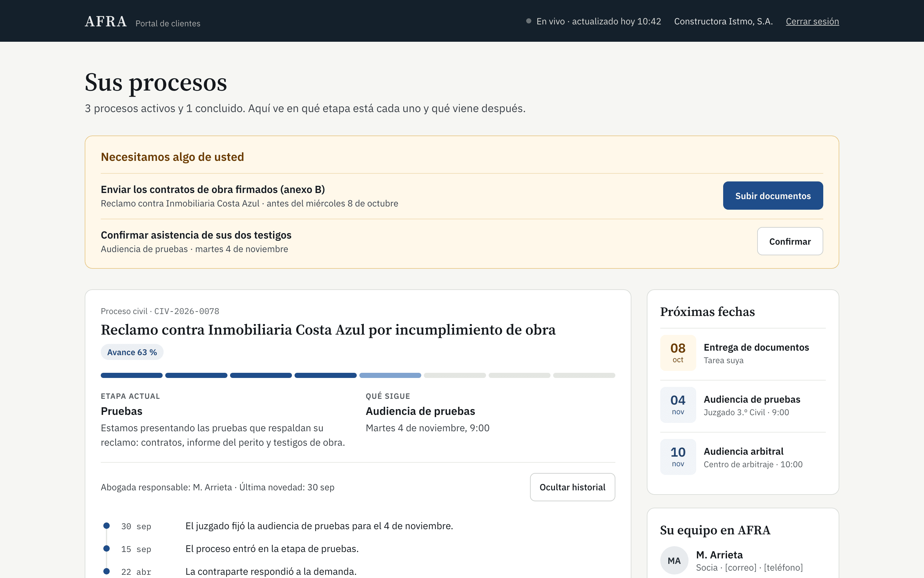This screenshot has height=578, width=924.
Task: Click the Cerrar sesión link
Action: [812, 22]
